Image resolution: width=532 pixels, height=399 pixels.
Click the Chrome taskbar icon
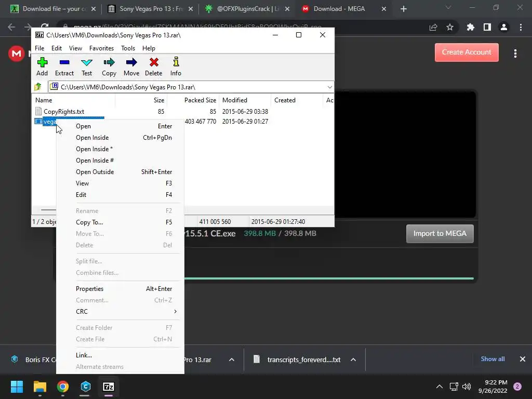tap(63, 387)
